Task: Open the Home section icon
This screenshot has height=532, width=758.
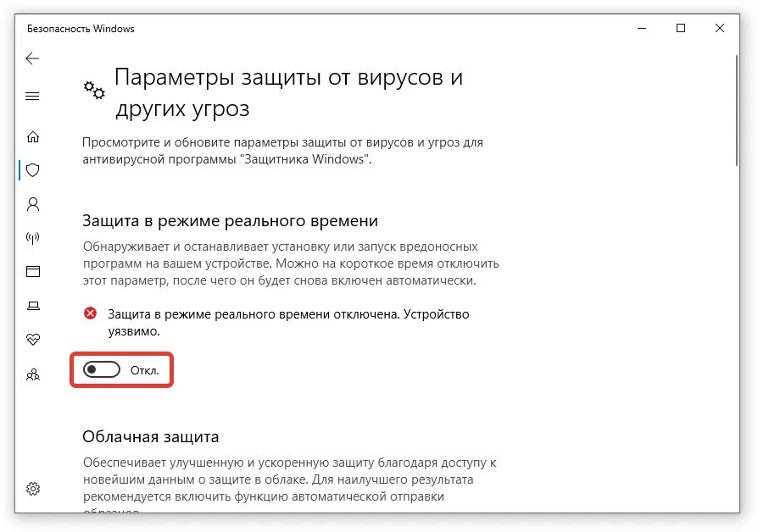Action: click(33, 136)
